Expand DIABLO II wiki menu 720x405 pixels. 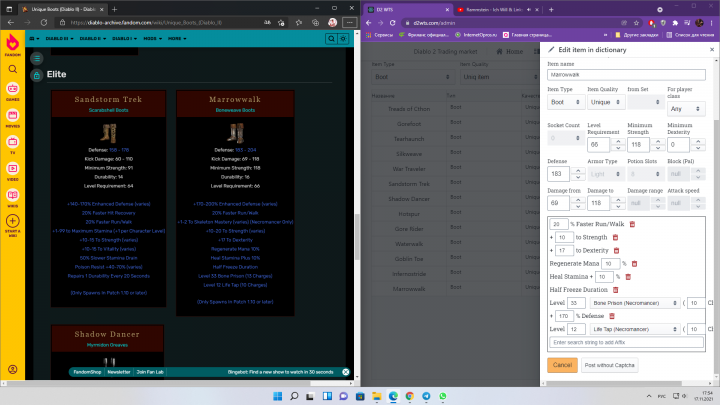click(x=93, y=39)
